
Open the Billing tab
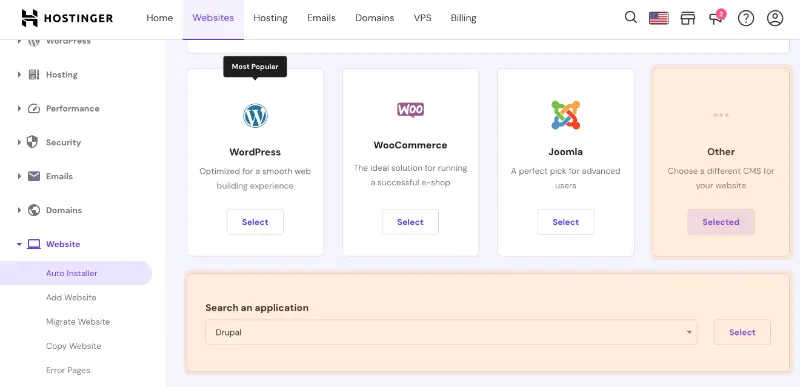point(463,18)
